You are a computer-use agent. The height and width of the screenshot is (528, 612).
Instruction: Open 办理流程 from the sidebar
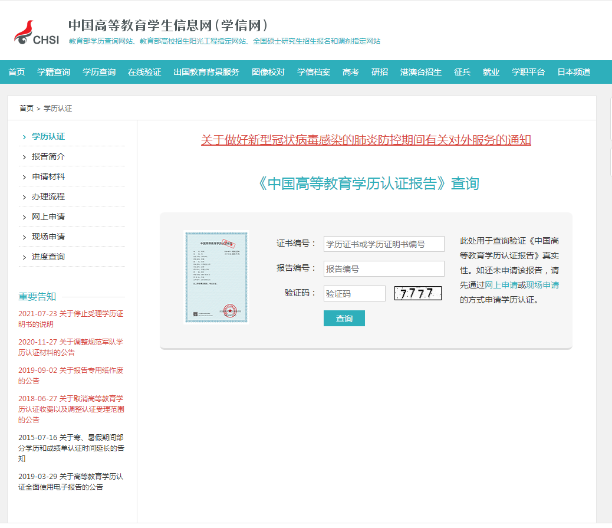point(47,196)
